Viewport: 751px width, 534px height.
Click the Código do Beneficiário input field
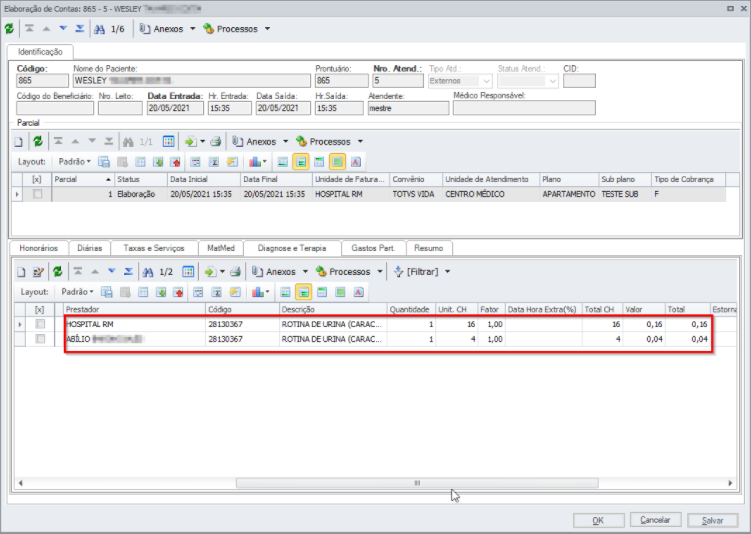tap(55, 108)
